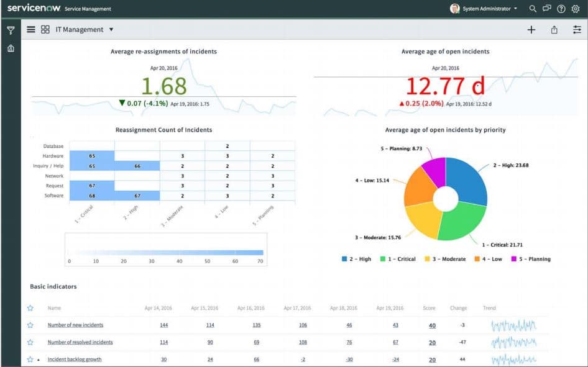588x367 pixels.
Task: Open the hamburger menu beside the dashboard picker
Action: pyautogui.click(x=30, y=29)
